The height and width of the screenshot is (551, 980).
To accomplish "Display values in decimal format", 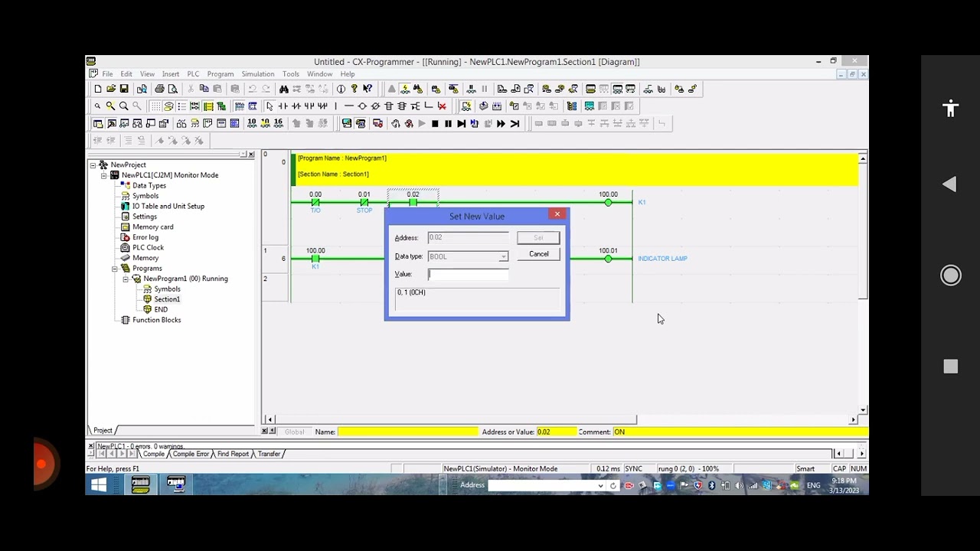I will pos(252,123).
